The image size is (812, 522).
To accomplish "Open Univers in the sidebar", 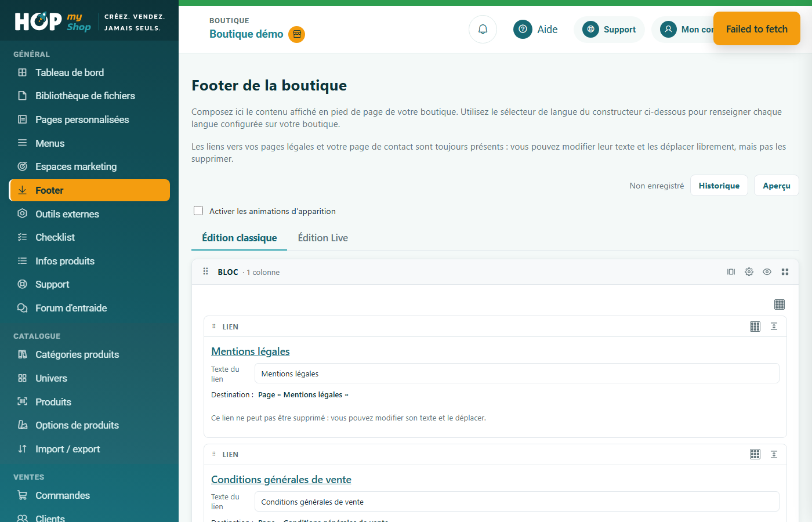I will coord(89,378).
